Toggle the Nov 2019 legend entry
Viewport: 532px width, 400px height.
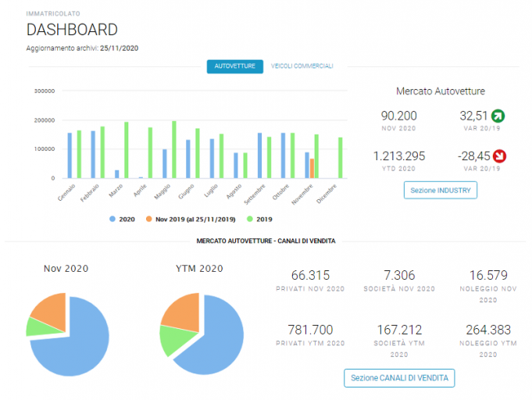tap(191, 220)
